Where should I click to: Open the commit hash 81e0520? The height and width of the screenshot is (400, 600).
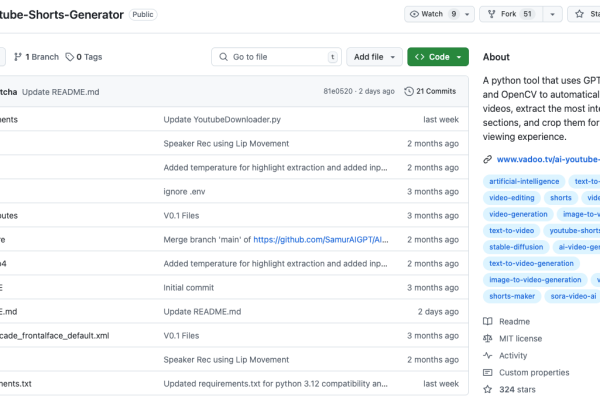pos(338,91)
